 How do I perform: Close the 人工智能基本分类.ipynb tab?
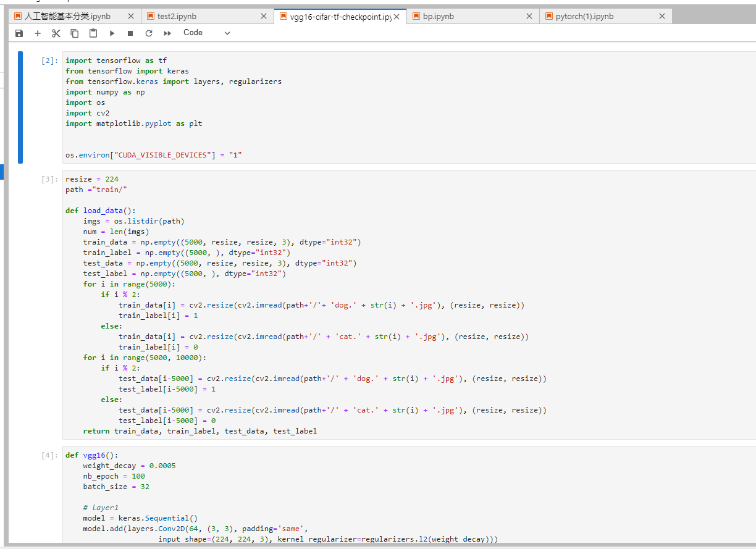pos(131,17)
